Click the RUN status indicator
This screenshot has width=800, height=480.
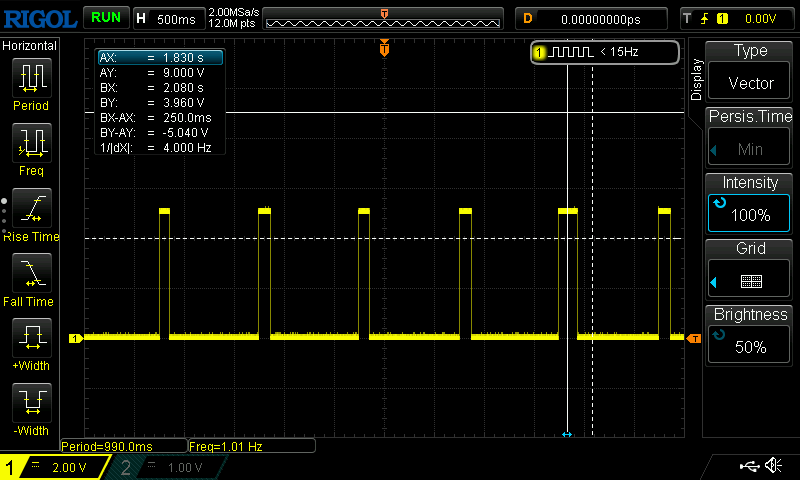(106, 18)
